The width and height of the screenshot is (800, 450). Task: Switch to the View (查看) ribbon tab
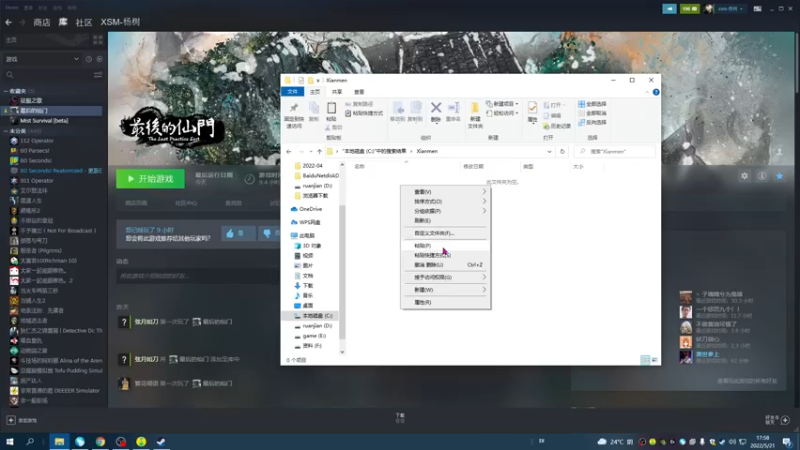359,92
